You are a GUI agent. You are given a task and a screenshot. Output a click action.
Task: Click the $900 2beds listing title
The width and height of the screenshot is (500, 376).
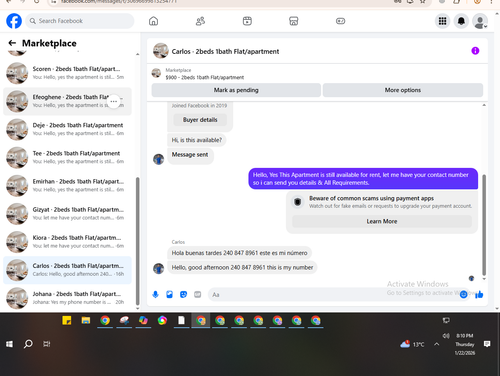(x=205, y=77)
